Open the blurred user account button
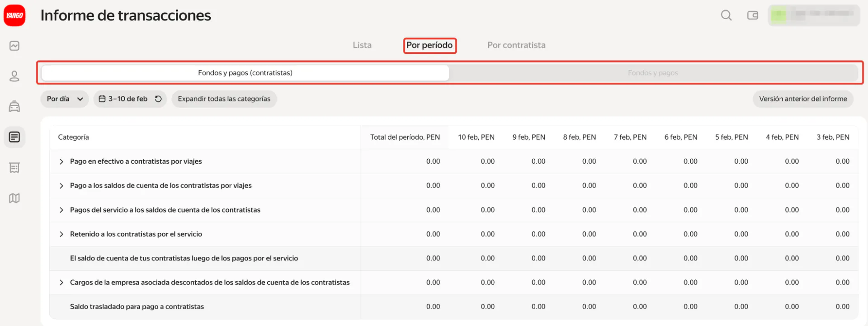The height and width of the screenshot is (326, 868). coord(814,15)
